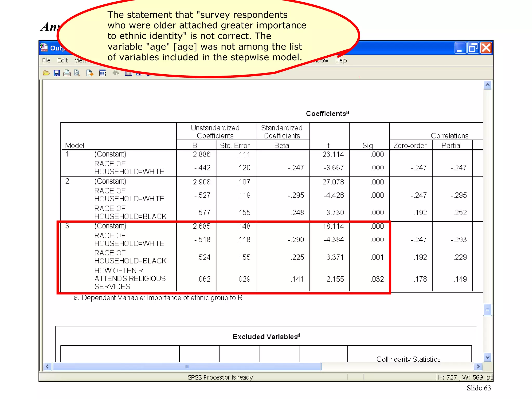
Task: Select the 2.685 constant in model 3
Action: click(202, 226)
